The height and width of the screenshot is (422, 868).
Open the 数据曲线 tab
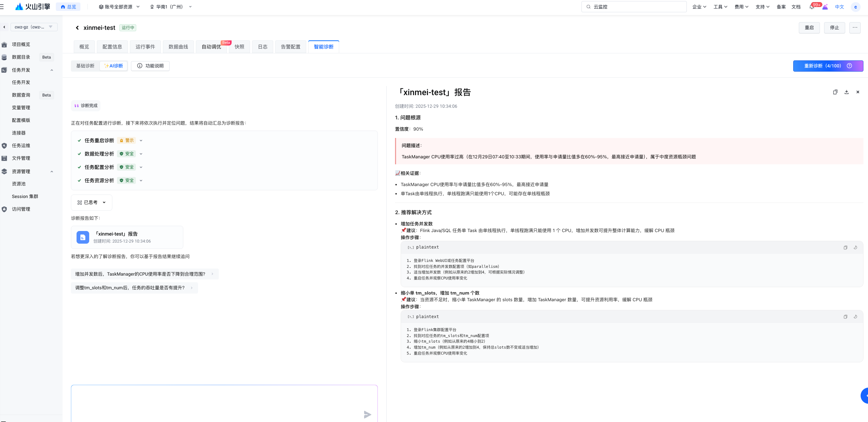tap(178, 47)
